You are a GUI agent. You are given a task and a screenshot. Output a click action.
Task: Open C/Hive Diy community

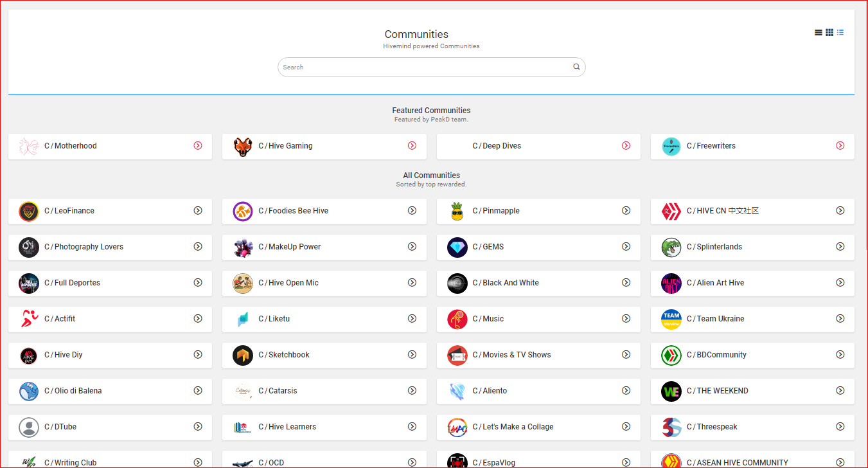(64, 355)
